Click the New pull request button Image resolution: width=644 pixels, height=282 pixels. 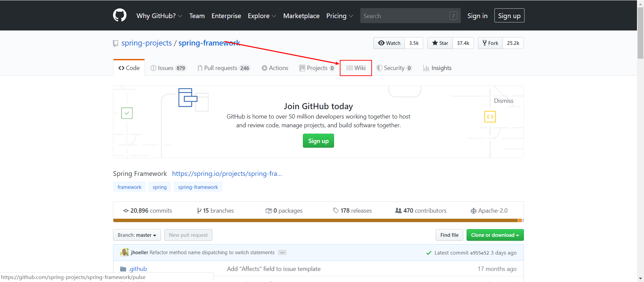pos(188,235)
